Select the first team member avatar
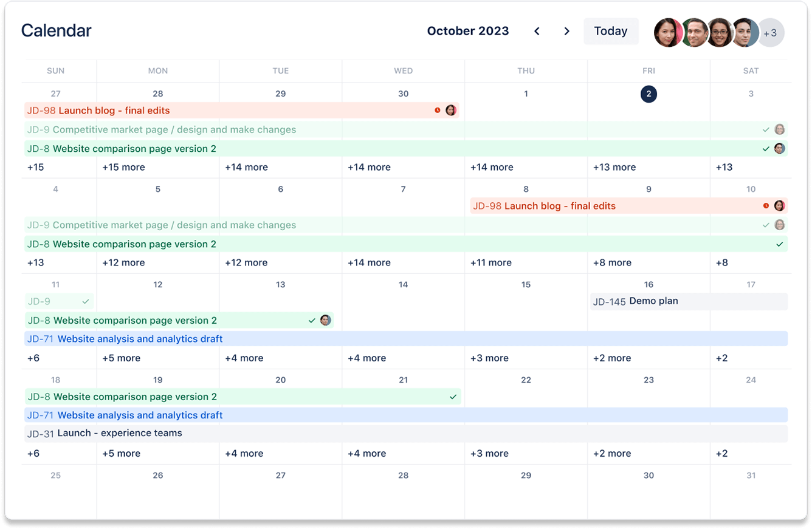The width and height of the screenshot is (812, 529). [x=669, y=33]
